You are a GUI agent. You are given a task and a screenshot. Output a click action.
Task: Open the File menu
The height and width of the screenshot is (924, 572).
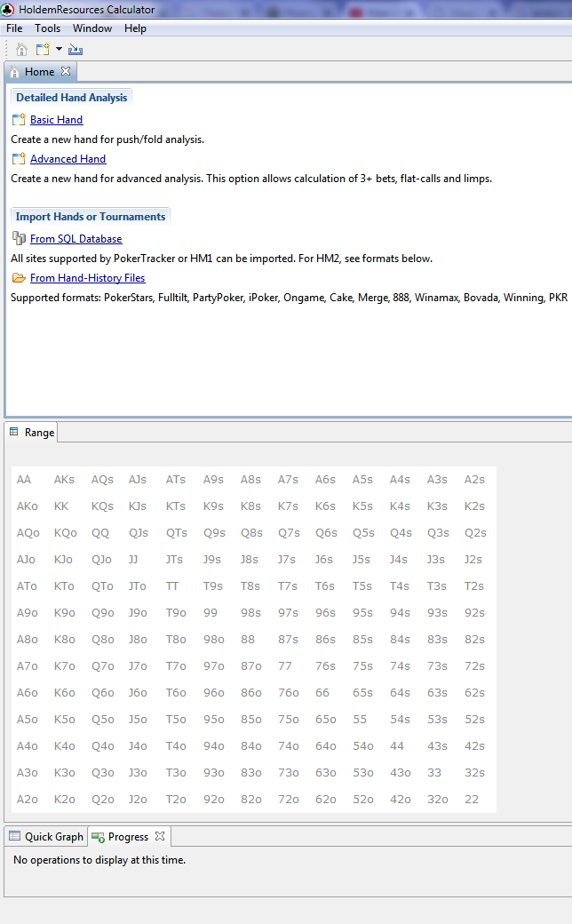14,28
